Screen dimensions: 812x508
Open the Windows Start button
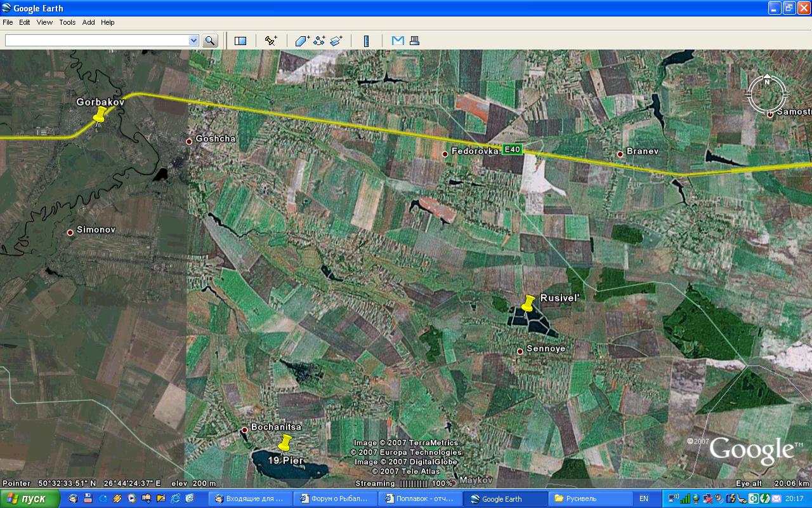pyautogui.click(x=30, y=498)
